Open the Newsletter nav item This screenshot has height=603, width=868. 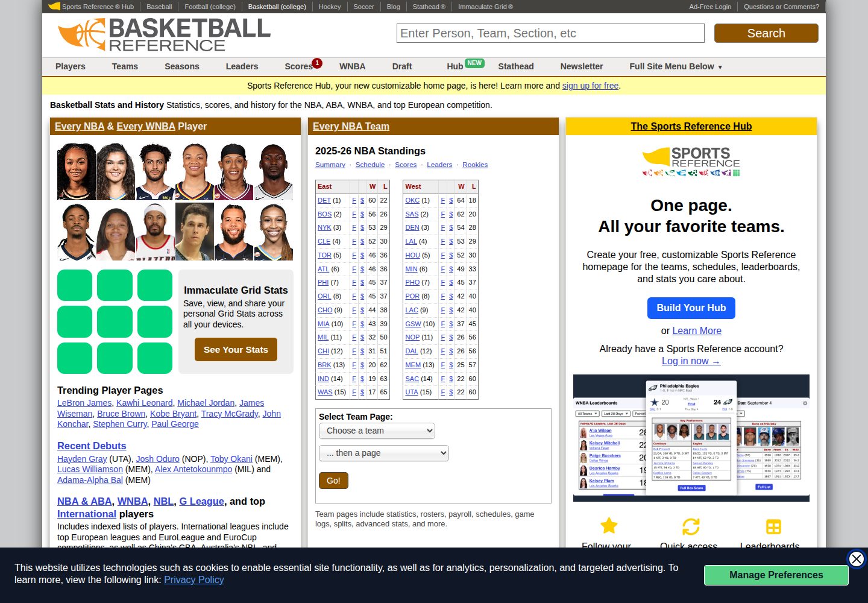pyautogui.click(x=582, y=66)
